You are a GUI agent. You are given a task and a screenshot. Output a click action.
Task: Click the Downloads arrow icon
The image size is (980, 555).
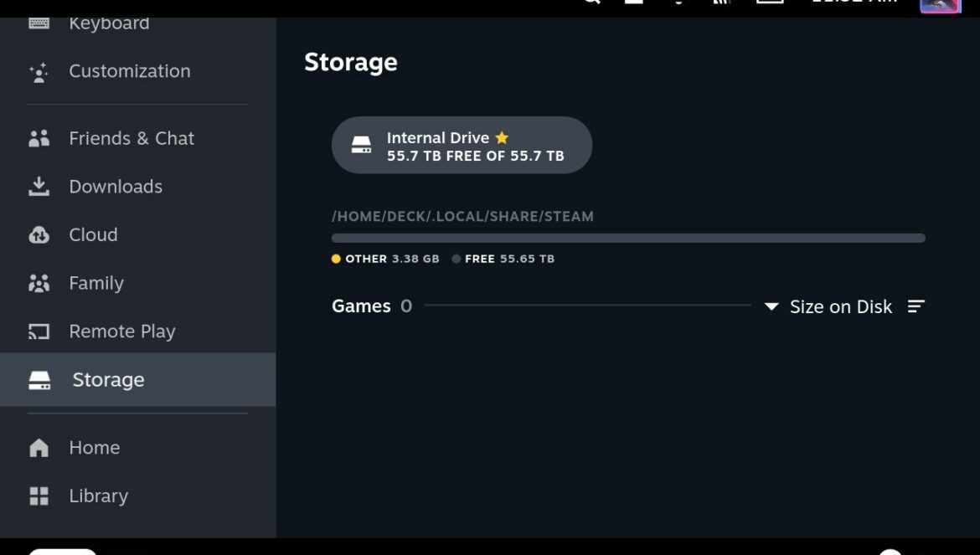(39, 186)
